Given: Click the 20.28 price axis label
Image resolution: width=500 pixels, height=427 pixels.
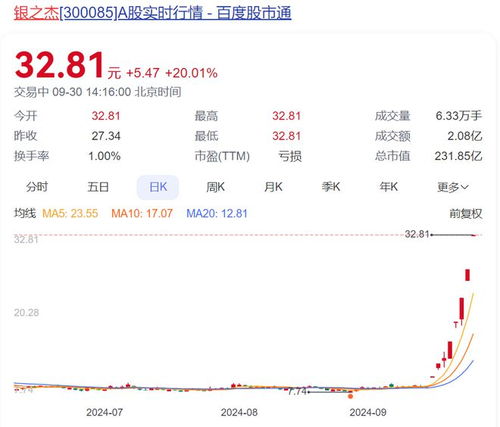Looking at the screenshot, I should (x=26, y=313).
